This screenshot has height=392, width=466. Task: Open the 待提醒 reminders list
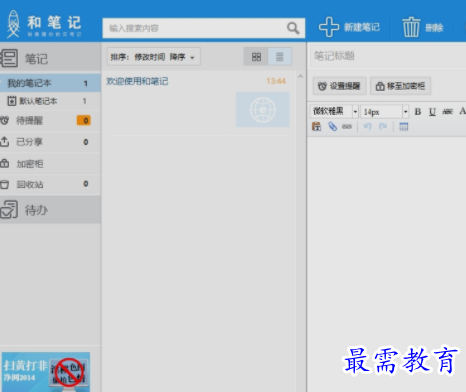click(x=50, y=121)
